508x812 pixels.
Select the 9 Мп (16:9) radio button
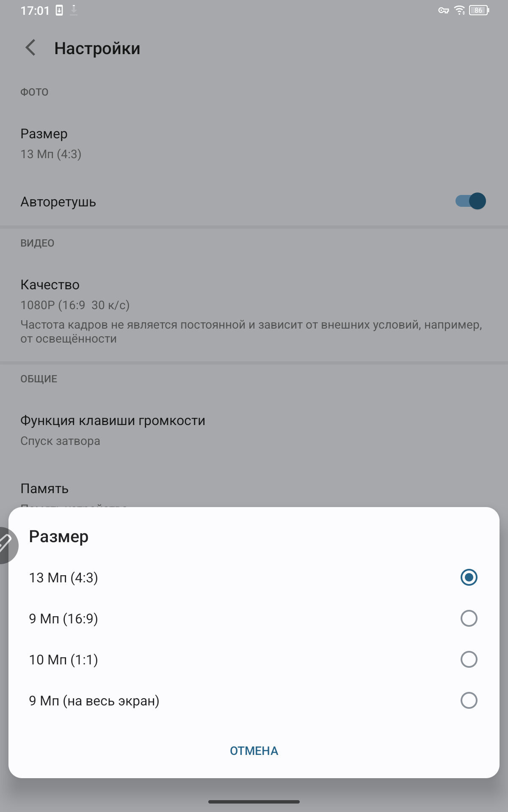[x=469, y=618]
